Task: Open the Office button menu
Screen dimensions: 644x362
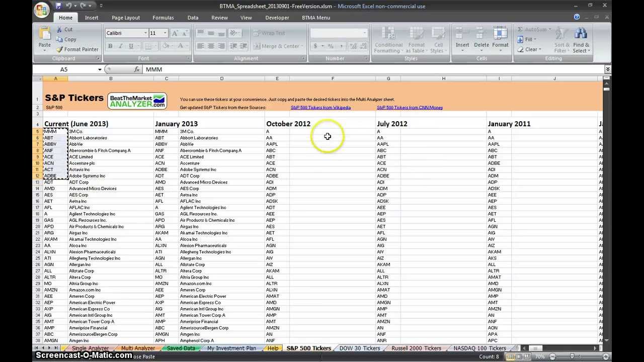Action: point(42,9)
